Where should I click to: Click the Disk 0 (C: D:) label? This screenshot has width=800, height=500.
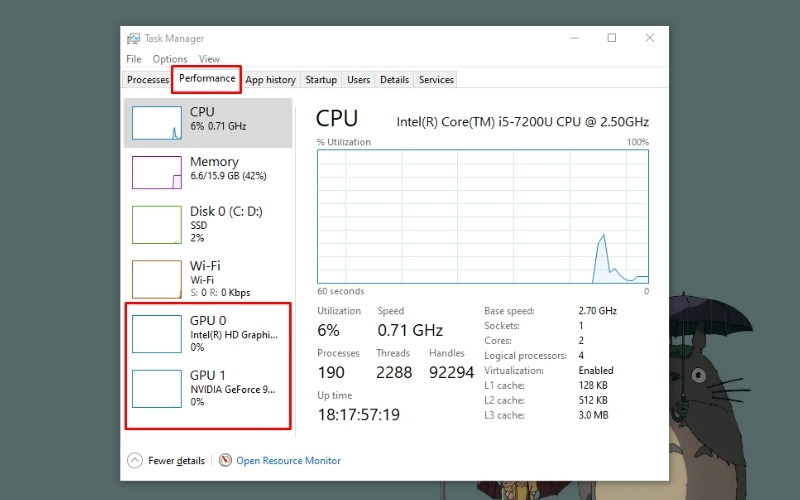tap(226, 211)
